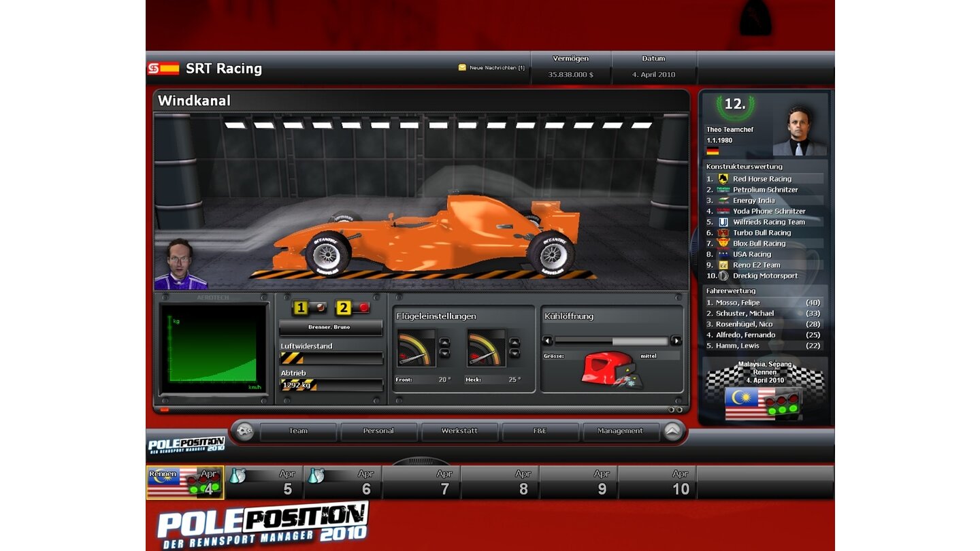Select Reno E2 Team row
980x551 pixels.
click(764, 265)
